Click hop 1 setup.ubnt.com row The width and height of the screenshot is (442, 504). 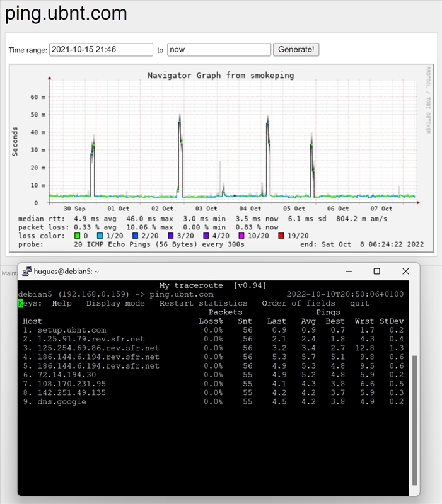(213, 330)
